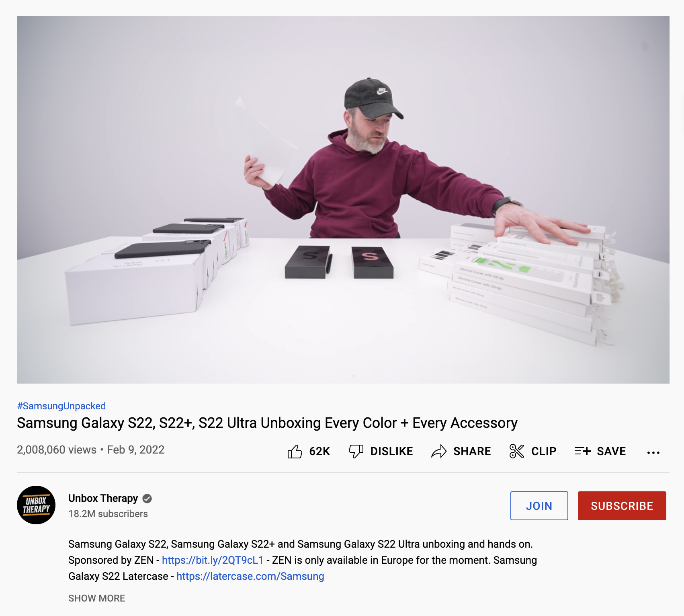The width and height of the screenshot is (684, 616).
Task: Expand the description with SHOW MORE
Action: [x=97, y=598]
